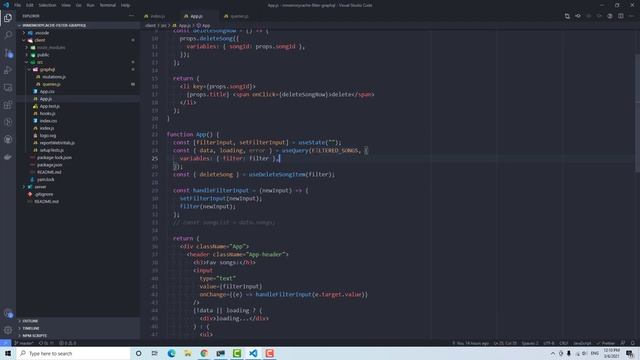Open the View menu
Viewport: 640px width, 360px height.
[x=66, y=5]
